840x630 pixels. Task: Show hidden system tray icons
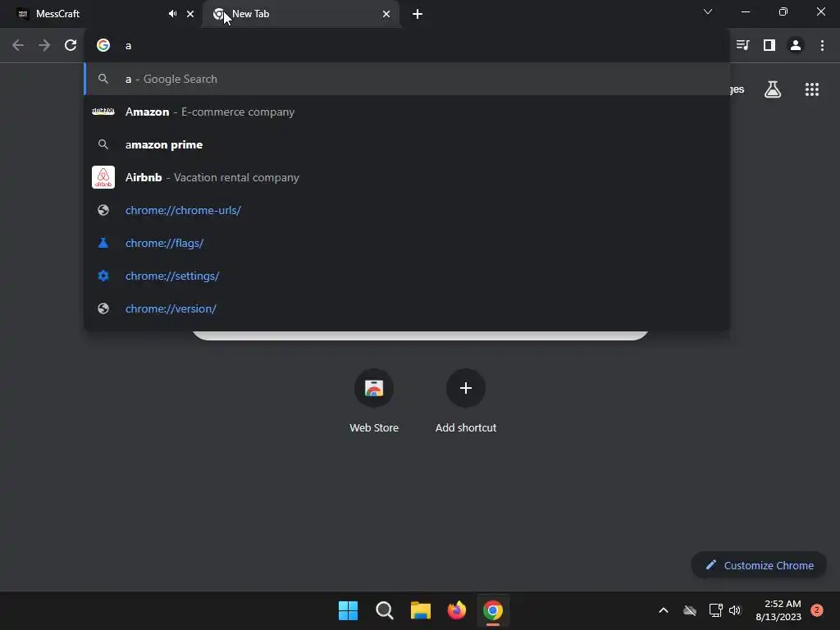click(x=663, y=610)
